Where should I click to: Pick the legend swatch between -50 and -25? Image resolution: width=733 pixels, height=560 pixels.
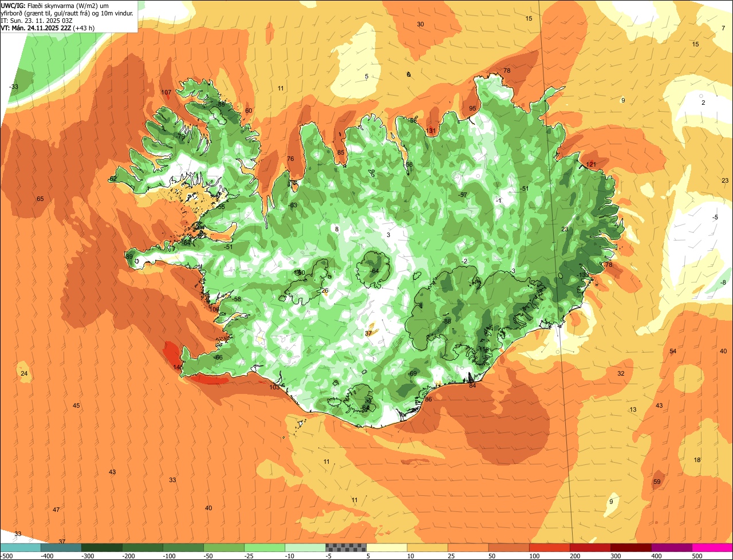coord(224,547)
